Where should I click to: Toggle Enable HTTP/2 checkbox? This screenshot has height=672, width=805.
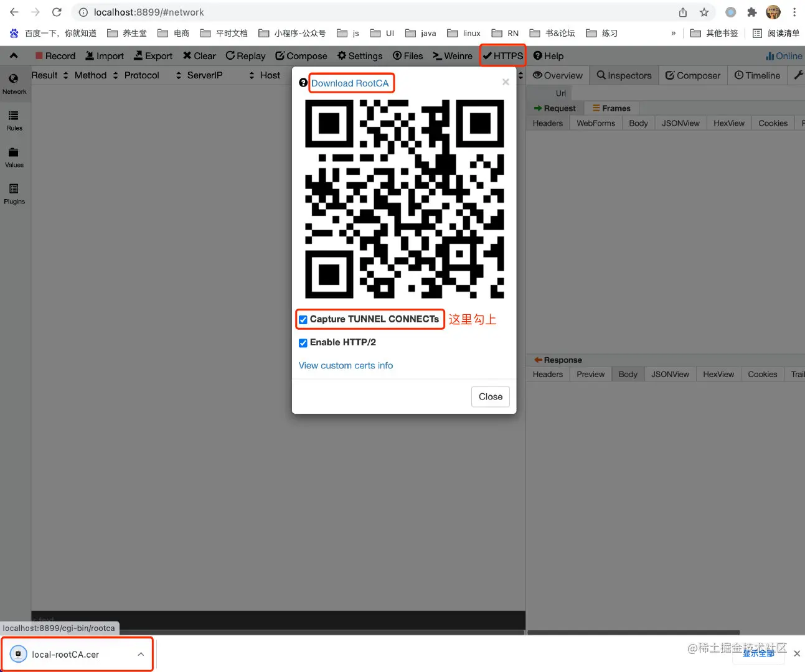pos(303,343)
